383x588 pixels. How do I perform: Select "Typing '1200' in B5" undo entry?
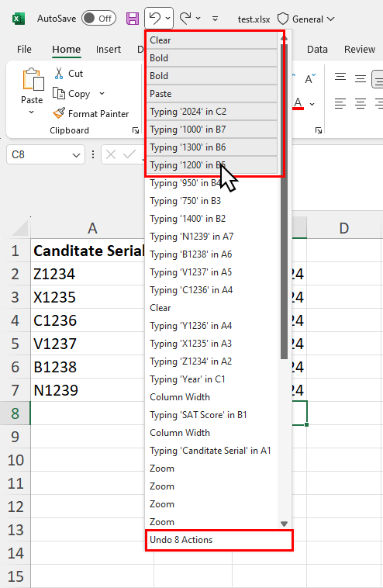212,165
